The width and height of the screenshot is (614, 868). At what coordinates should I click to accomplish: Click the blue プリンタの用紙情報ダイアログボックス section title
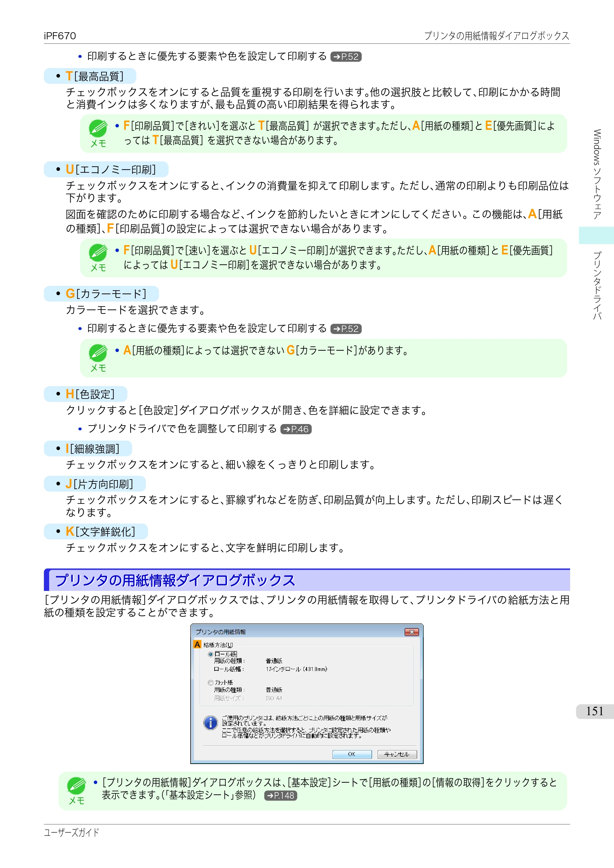175,580
